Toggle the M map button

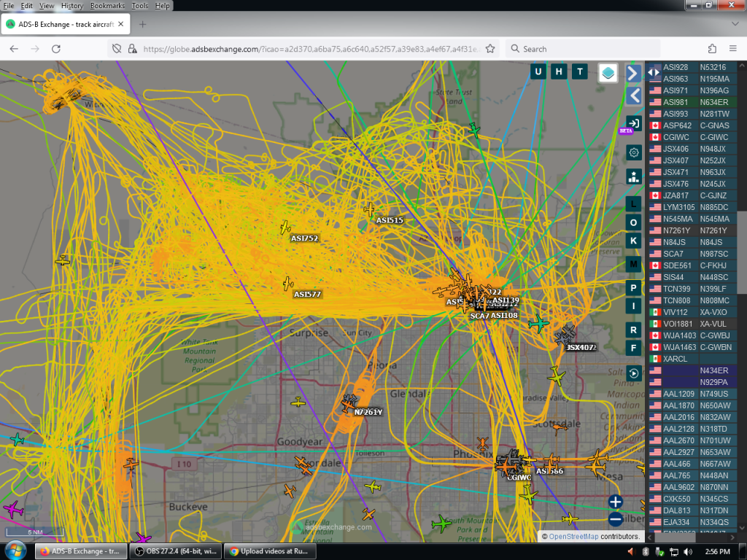click(633, 264)
